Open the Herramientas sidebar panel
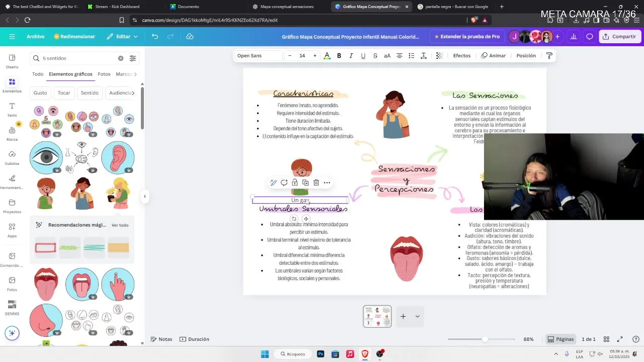644x362 pixels. 12,182
